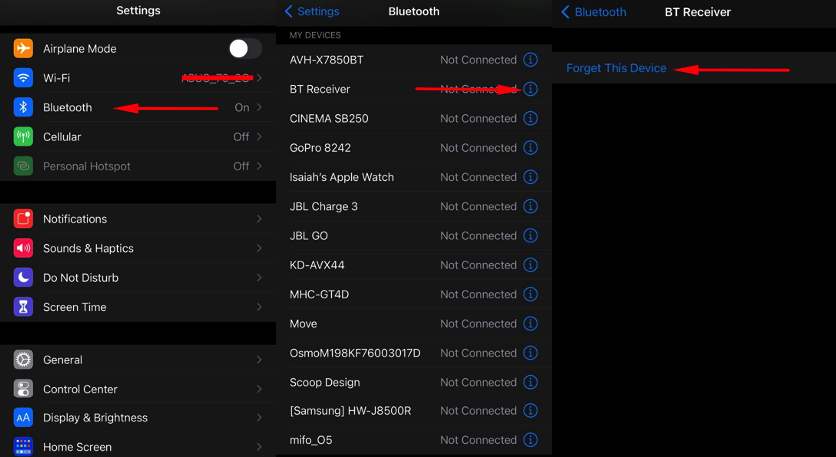Screen dimensions: 836x457
Task: Open info icon for JBL Charge 3
Action: point(530,206)
